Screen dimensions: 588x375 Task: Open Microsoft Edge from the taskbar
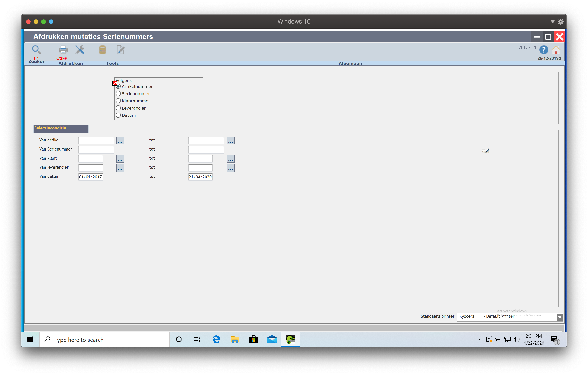pos(216,339)
